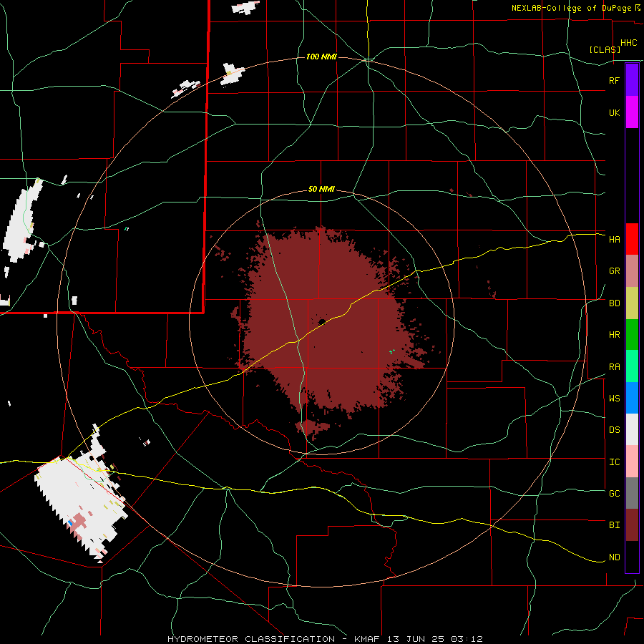Click the radar site black dot at center
This screenshot has height=644, width=644.
tap(322, 322)
